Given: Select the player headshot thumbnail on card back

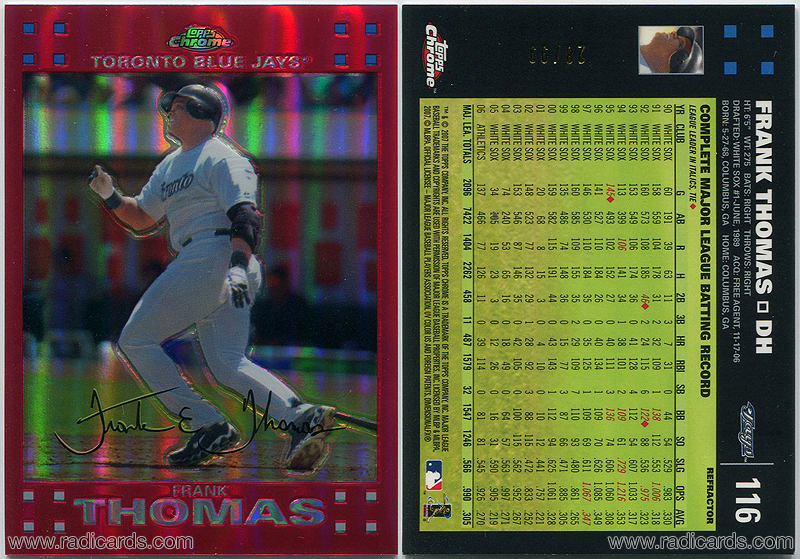Looking at the screenshot, I should click(x=671, y=50).
